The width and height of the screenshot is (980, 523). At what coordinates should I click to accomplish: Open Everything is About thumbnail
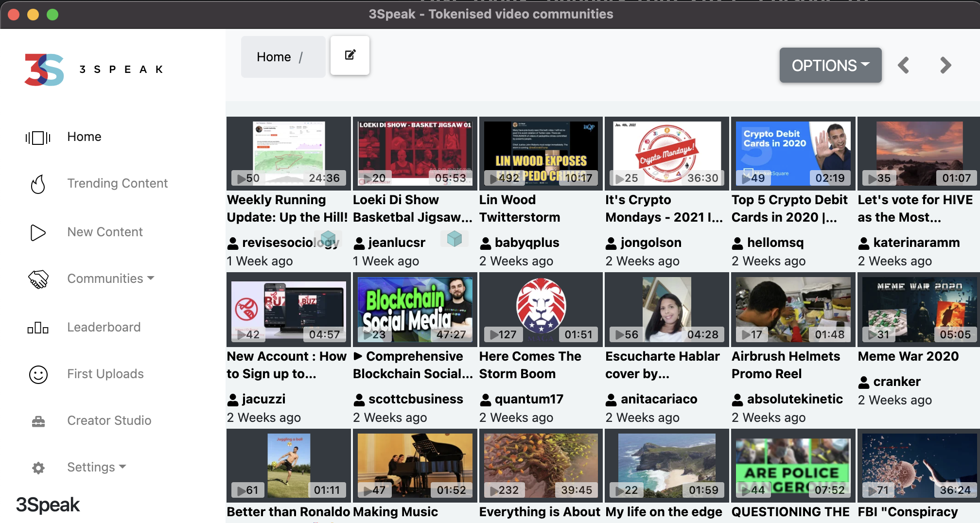pos(541,466)
